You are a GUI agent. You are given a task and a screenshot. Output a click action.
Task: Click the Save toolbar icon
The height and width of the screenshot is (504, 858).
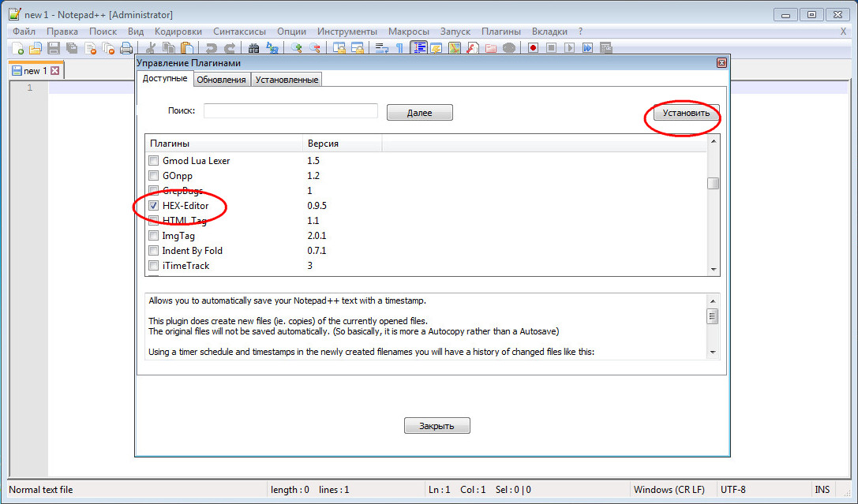pos(54,48)
